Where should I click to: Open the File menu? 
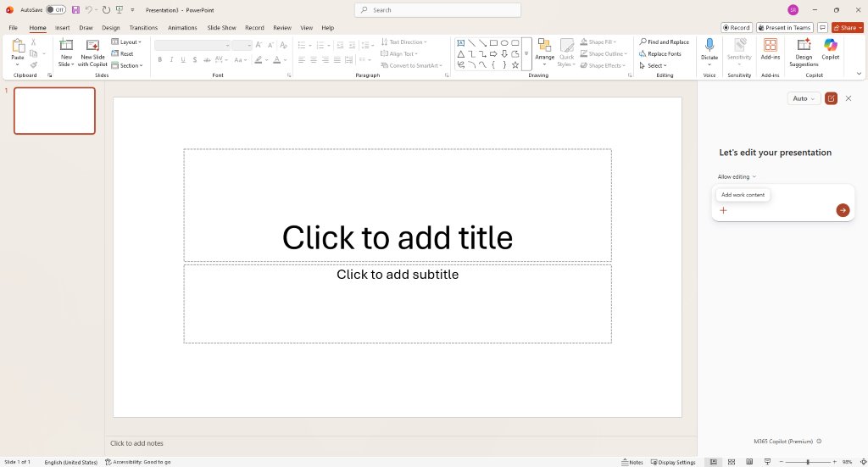(13, 28)
